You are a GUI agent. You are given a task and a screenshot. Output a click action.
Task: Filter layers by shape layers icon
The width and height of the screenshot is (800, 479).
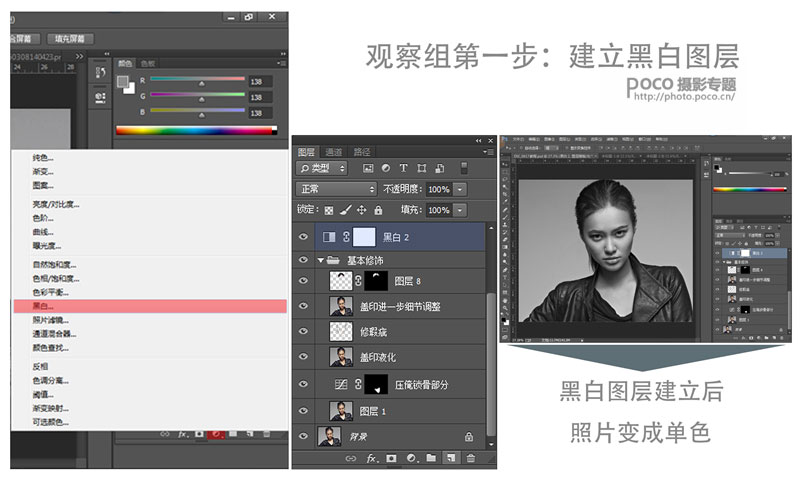421,168
